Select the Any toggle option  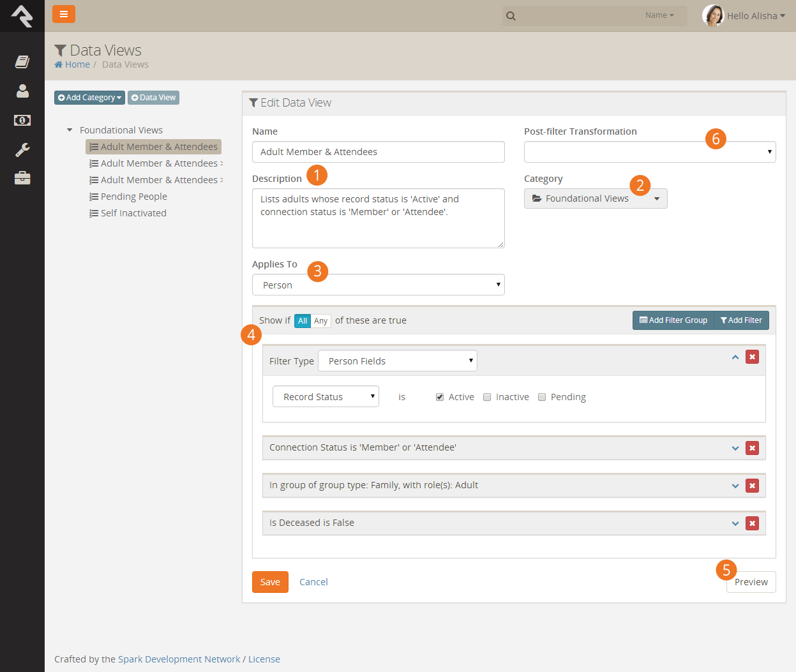(321, 321)
